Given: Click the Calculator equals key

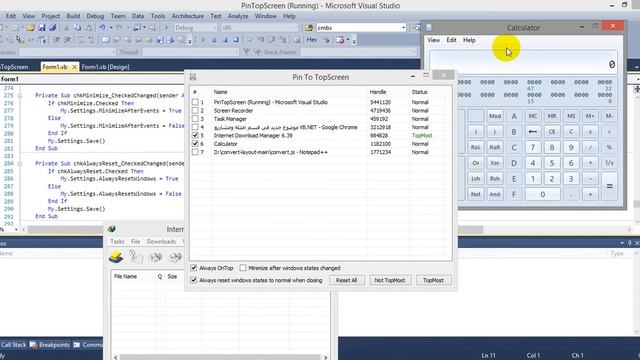Looking at the screenshot, I should 609,186.
